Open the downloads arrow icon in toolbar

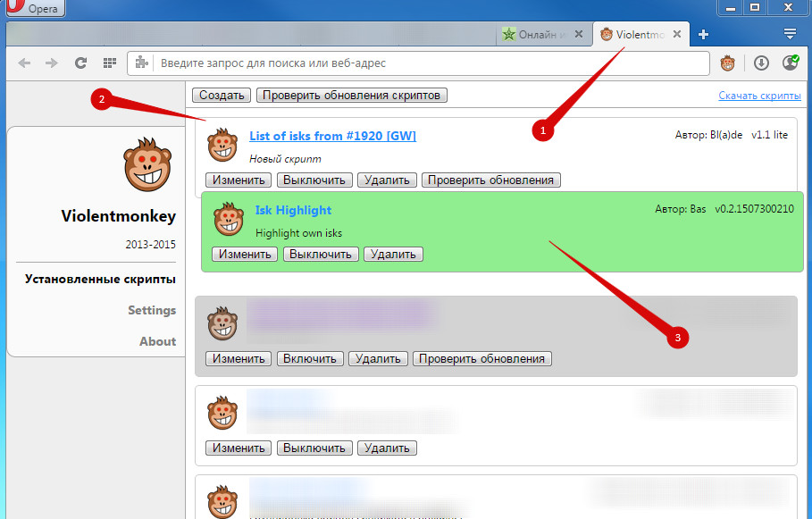(761, 63)
